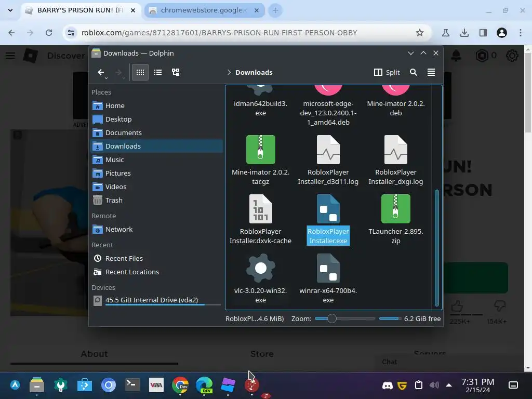The width and height of the screenshot is (532, 399).
Task: Click the free disk space bar
Action: coord(390,318)
